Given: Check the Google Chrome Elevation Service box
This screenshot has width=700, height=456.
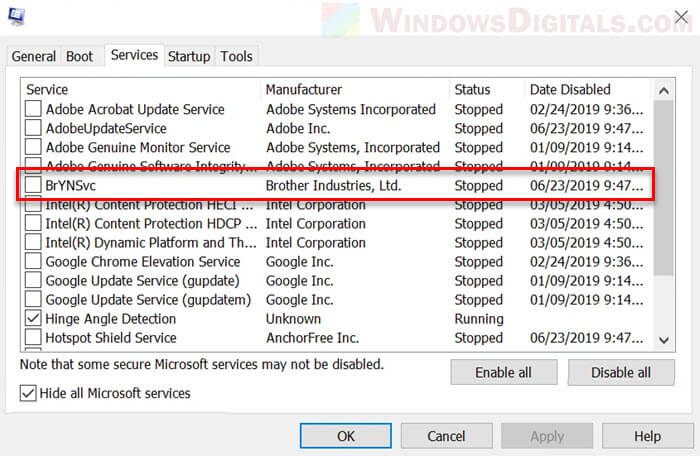Looking at the screenshot, I should point(34,262).
